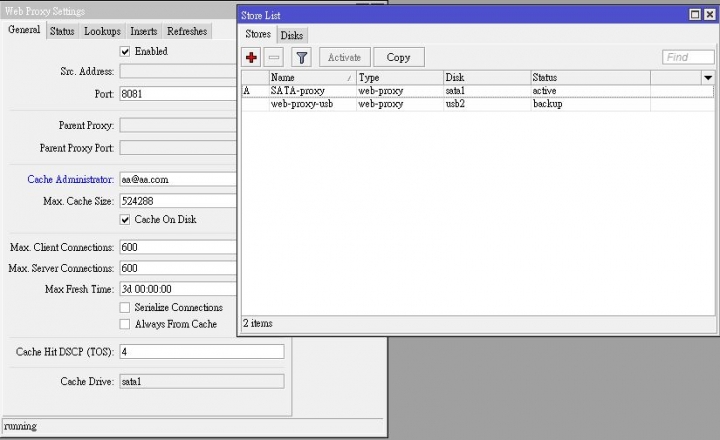Switch to the Disks tab

tap(292, 35)
